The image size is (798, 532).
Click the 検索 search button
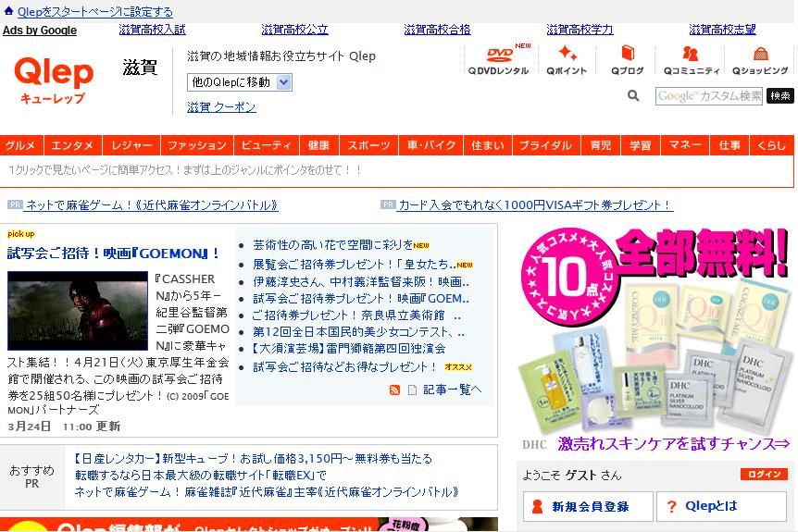780,95
